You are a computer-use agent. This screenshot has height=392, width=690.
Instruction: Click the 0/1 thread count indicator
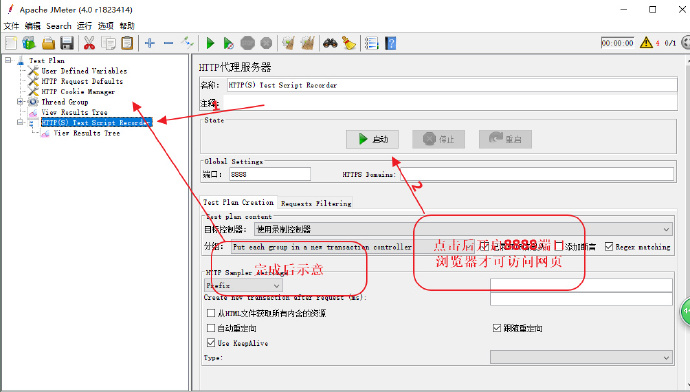pyautogui.click(x=670, y=43)
